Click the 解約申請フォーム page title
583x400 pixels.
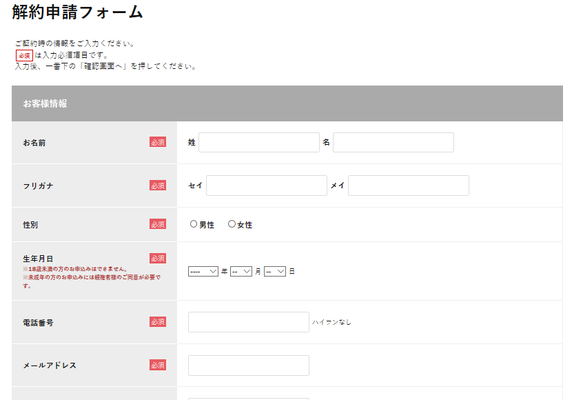[x=77, y=12]
